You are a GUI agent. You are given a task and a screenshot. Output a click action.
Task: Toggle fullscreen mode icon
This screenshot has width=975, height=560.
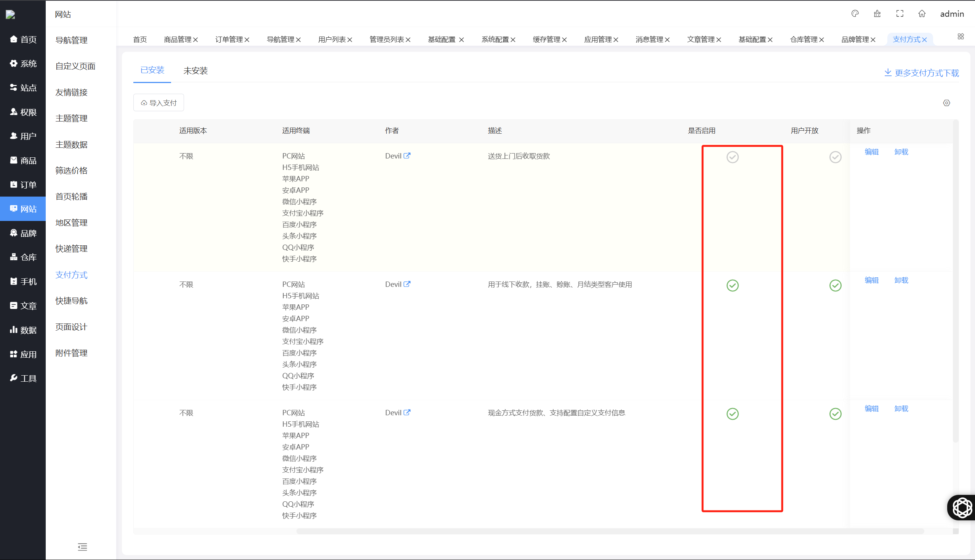coord(900,14)
